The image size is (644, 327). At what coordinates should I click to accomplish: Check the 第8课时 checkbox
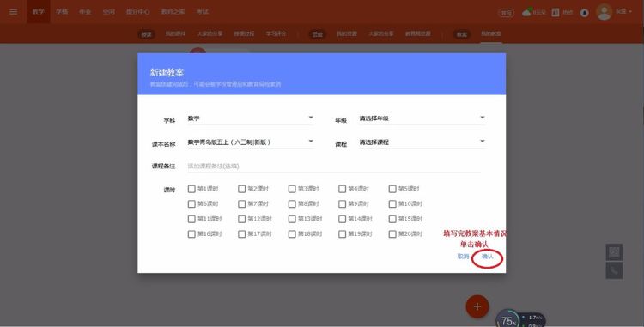click(292, 204)
